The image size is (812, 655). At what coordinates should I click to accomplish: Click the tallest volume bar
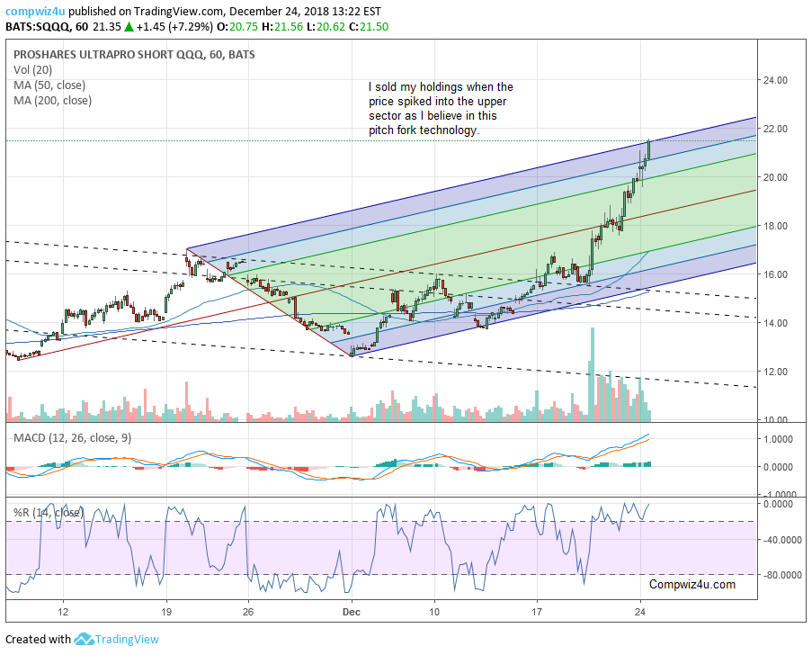coord(592,374)
